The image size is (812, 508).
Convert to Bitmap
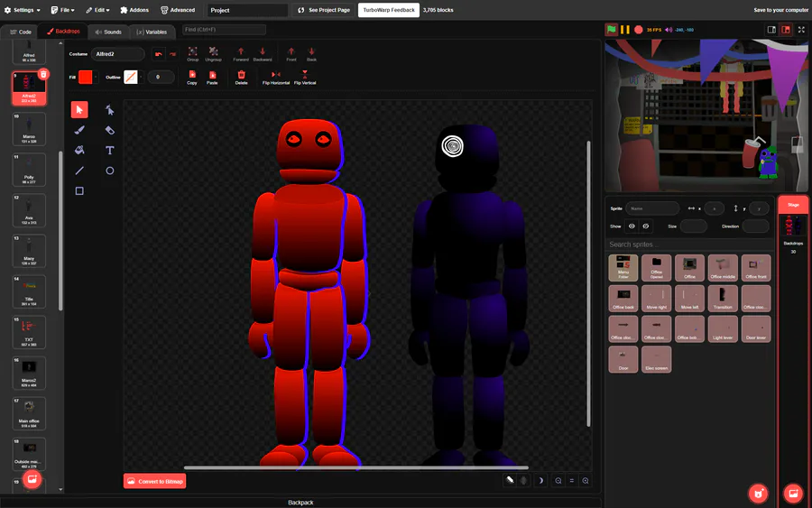[x=155, y=481]
